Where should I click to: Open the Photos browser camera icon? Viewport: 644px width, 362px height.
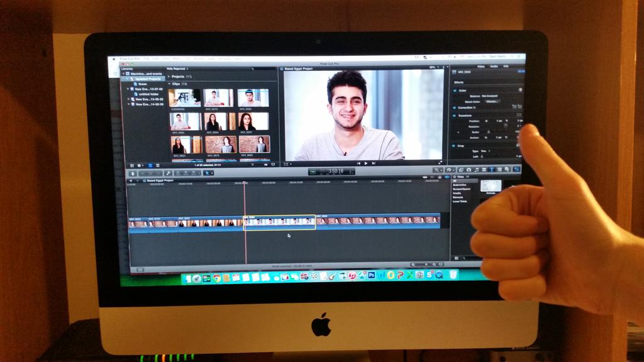pyautogui.click(x=469, y=170)
